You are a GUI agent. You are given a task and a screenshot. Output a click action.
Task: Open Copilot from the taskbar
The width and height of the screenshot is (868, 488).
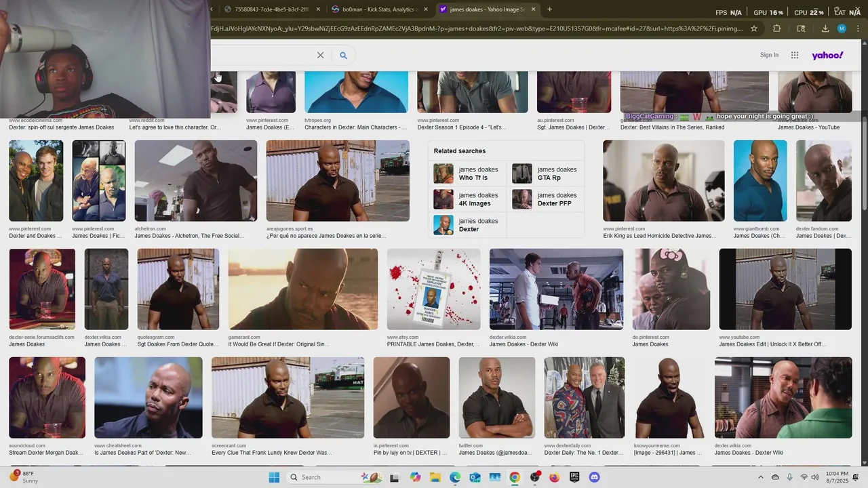(x=415, y=477)
